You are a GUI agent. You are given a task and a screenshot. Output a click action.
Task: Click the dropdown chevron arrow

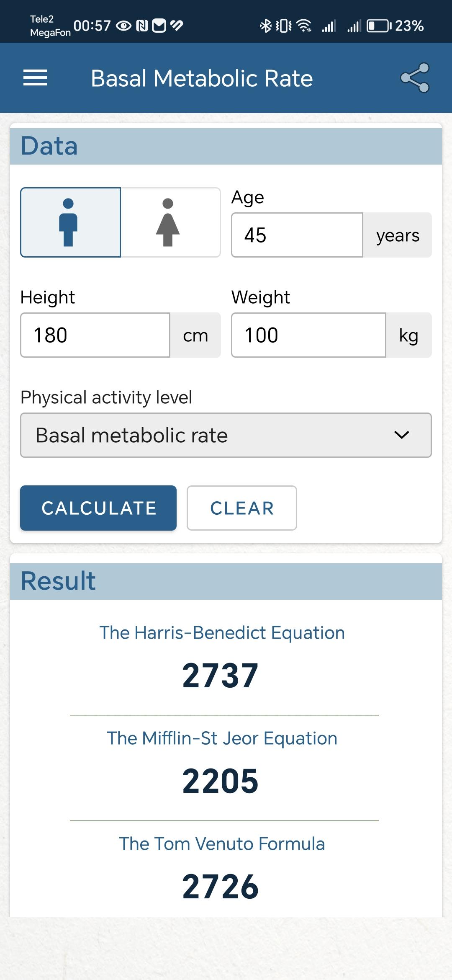click(x=401, y=435)
